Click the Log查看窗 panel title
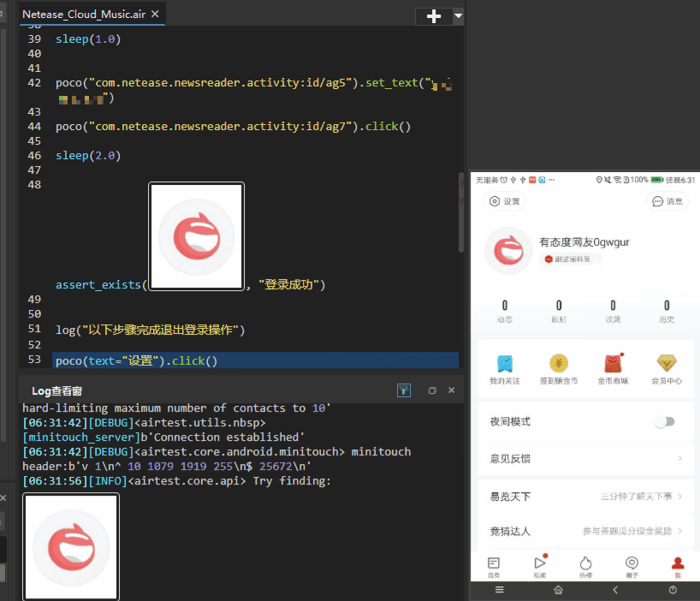 [x=56, y=391]
